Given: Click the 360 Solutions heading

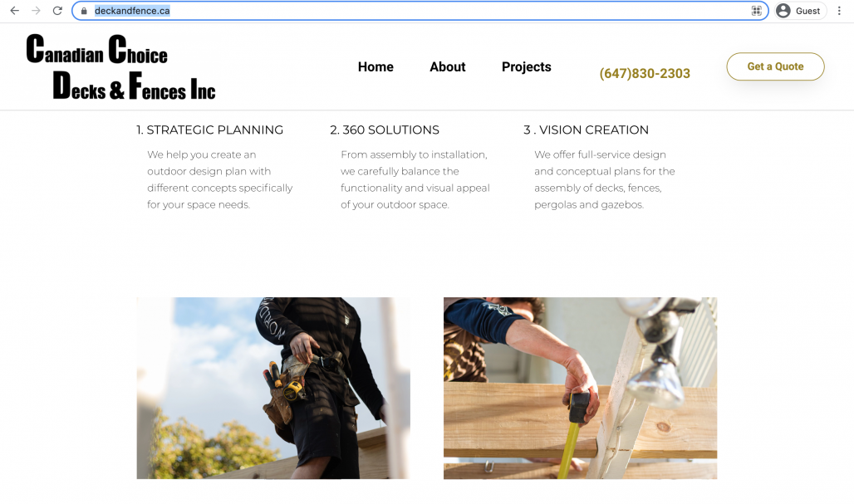Looking at the screenshot, I should pos(385,130).
